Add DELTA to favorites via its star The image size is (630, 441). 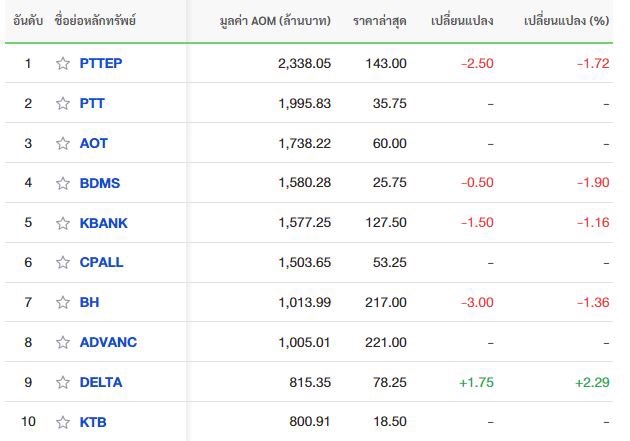point(63,382)
